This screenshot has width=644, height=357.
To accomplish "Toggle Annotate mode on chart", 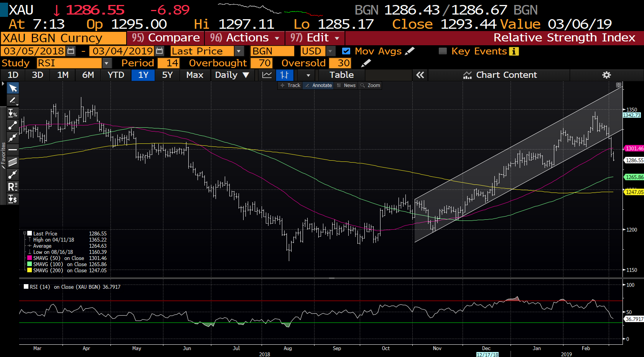I will point(319,86).
